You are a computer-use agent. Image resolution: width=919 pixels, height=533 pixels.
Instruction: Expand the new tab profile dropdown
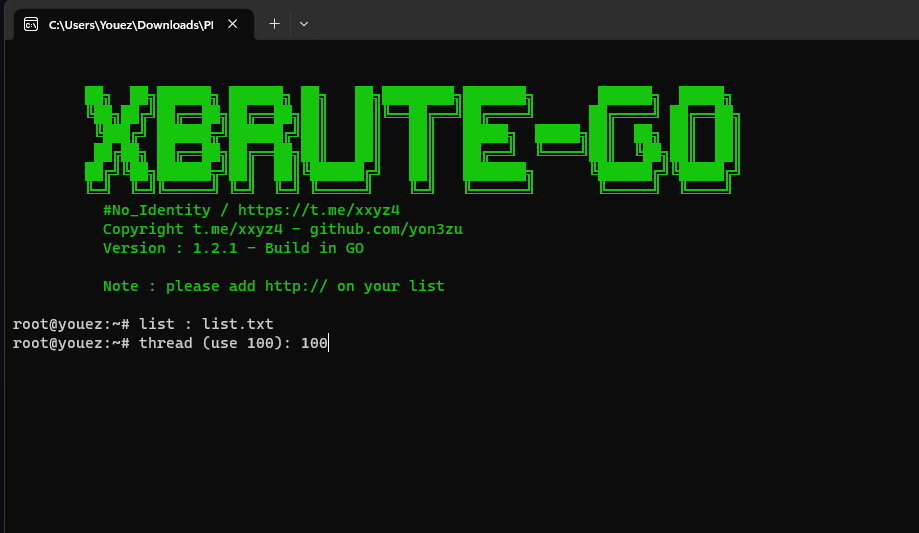[304, 24]
